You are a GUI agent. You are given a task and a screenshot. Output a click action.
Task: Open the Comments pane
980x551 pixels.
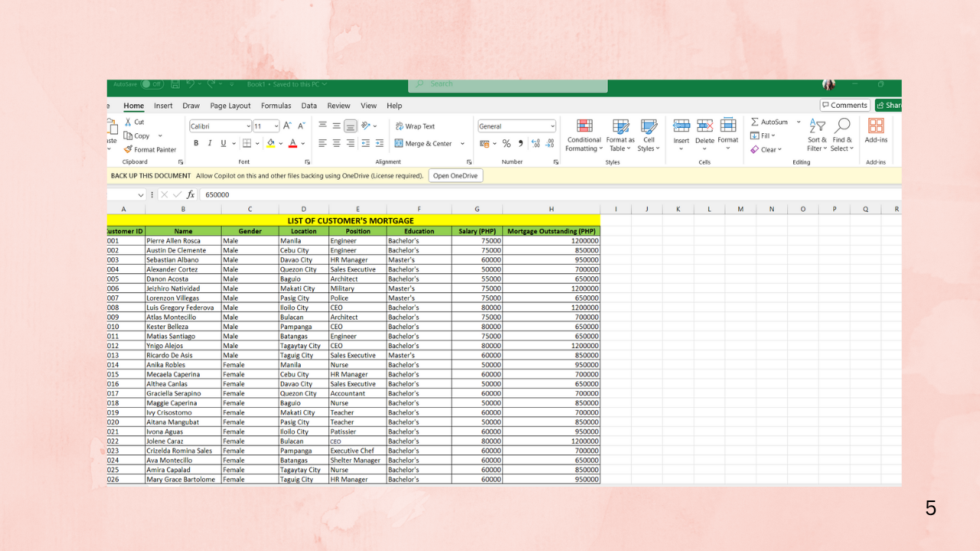click(845, 106)
